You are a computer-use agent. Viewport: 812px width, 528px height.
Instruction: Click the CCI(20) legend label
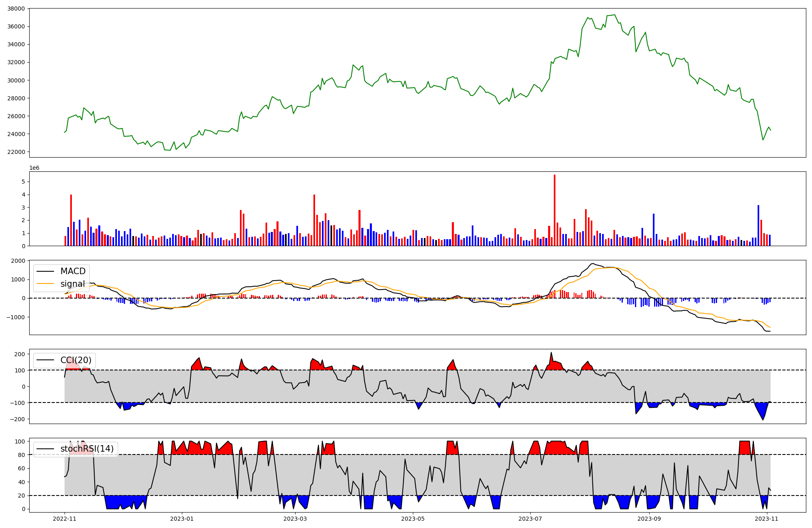click(76, 360)
